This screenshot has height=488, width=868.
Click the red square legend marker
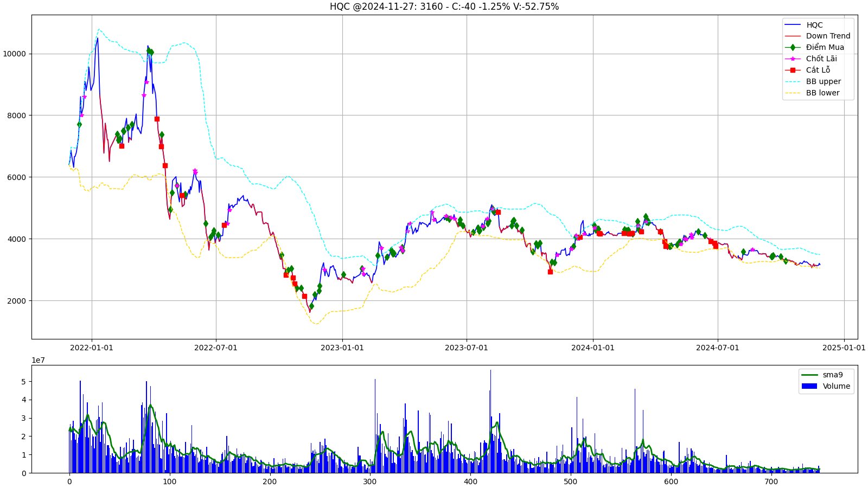point(793,70)
